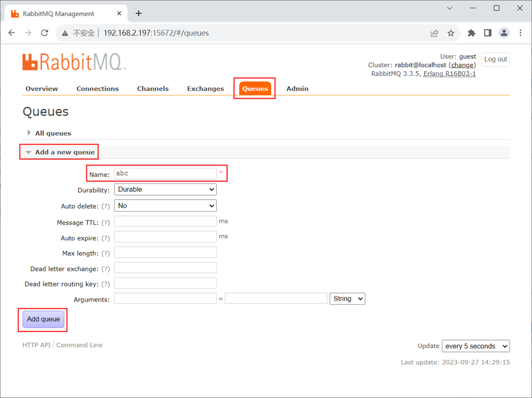
Task: Toggle the browser side panel
Action: point(487,33)
